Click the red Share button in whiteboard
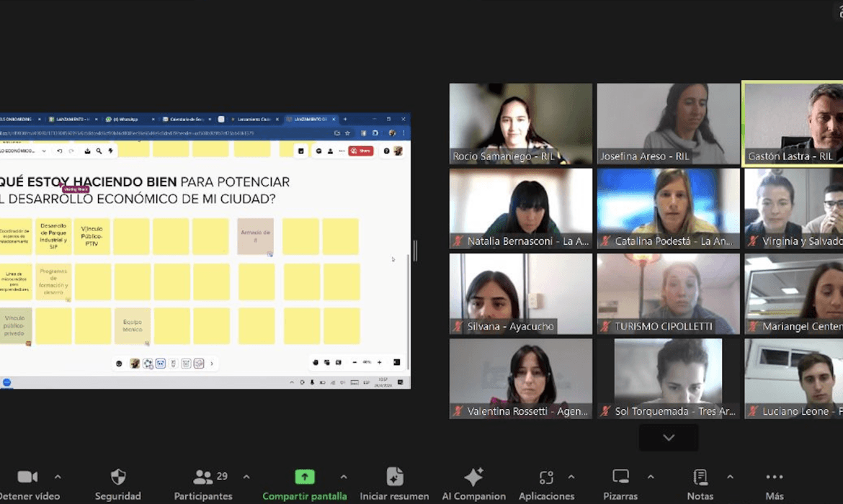The image size is (843, 504). [x=360, y=151]
